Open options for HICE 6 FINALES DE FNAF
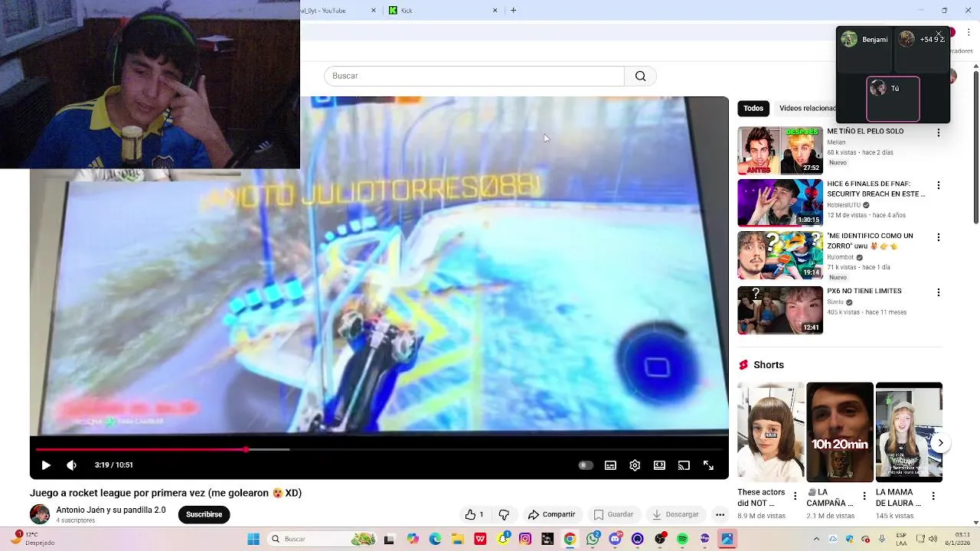Viewport: 980px width, 551px height. click(x=938, y=185)
